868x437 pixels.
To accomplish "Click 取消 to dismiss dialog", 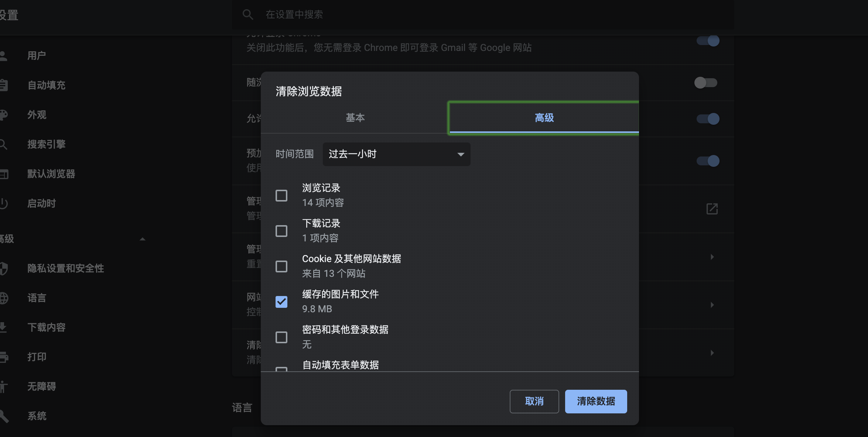I will tap(534, 401).
